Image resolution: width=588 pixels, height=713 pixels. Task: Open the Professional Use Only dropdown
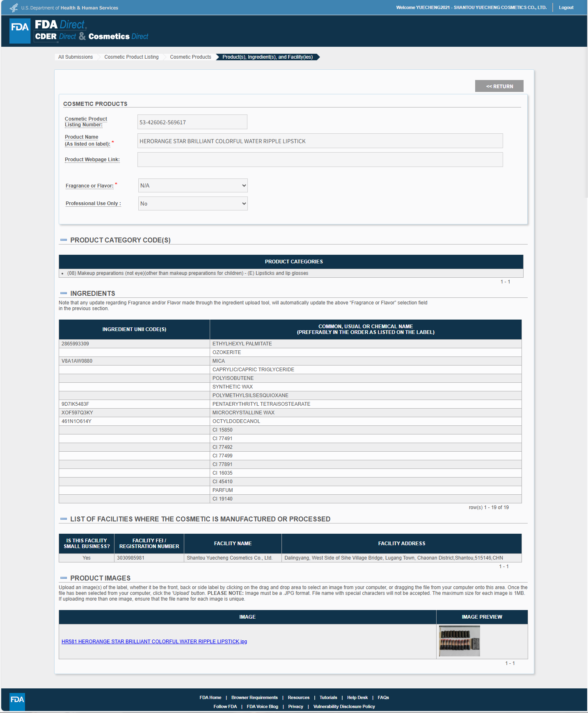point(193,203)
